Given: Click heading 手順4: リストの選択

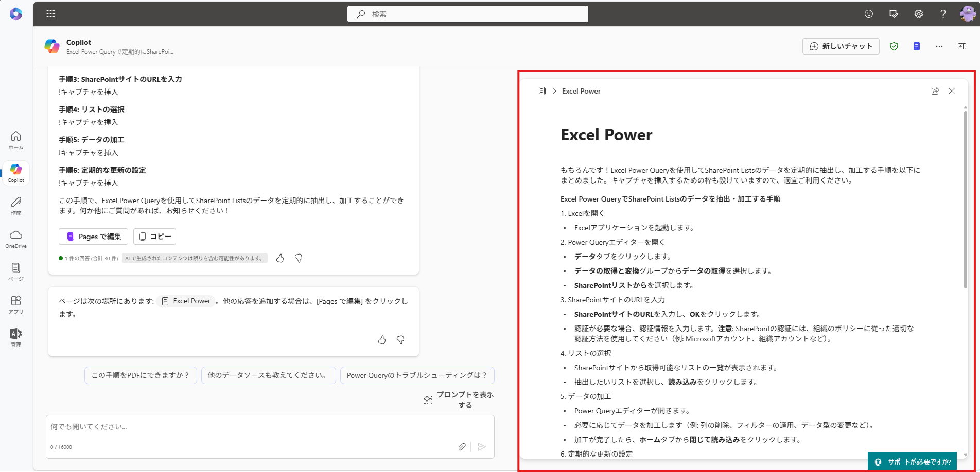Looking at the screenshot, I should [x=92, y=110].
